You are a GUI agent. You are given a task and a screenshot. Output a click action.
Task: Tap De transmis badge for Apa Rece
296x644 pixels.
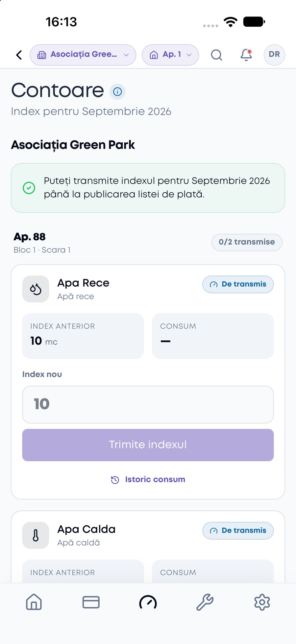(238, 284)
